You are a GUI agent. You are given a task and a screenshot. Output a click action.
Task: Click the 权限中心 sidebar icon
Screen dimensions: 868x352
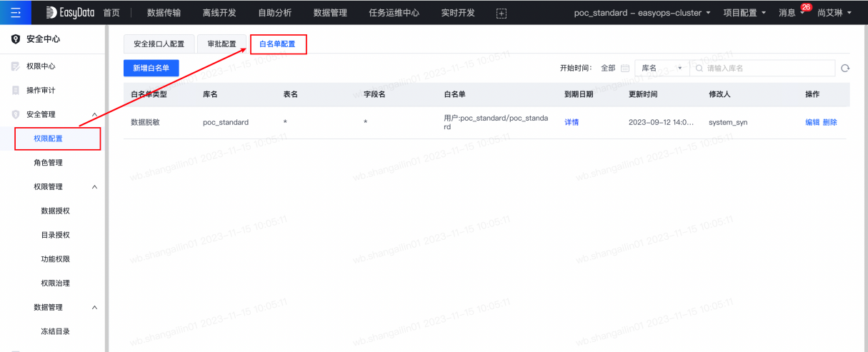(16, 66)
